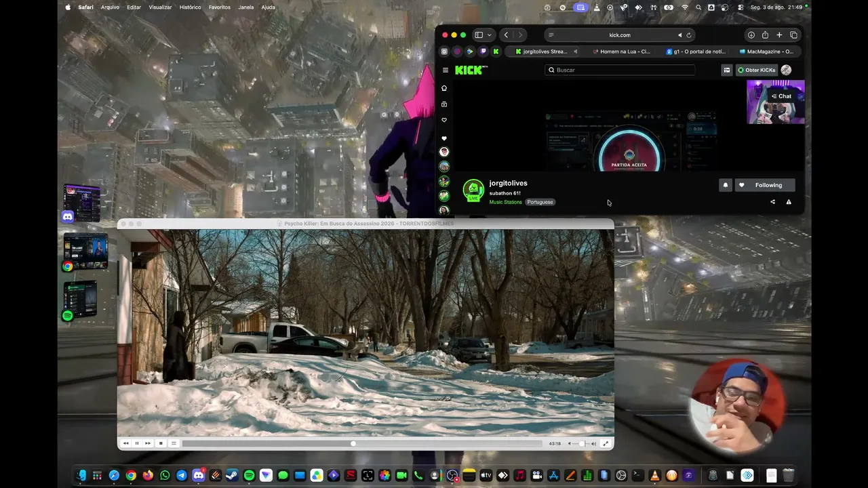
Task: Open the Histórico menu
Action: (x=190, y=7)
